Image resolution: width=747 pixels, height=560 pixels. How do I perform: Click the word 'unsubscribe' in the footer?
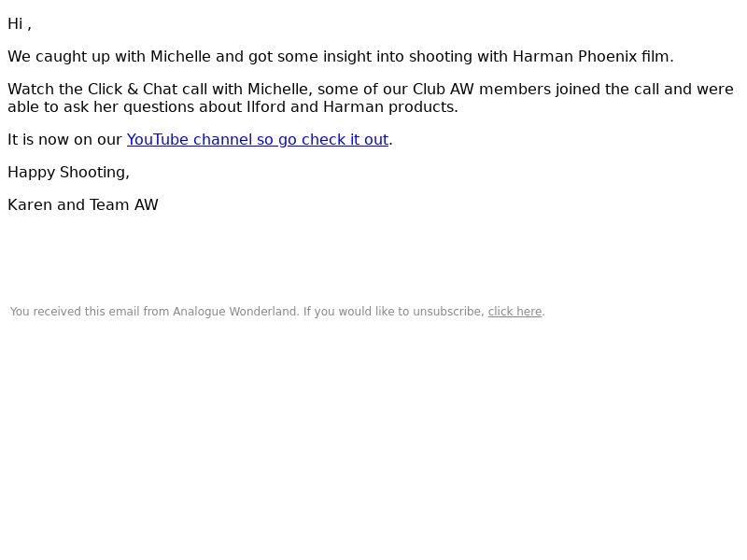click(x=448, y=312)
